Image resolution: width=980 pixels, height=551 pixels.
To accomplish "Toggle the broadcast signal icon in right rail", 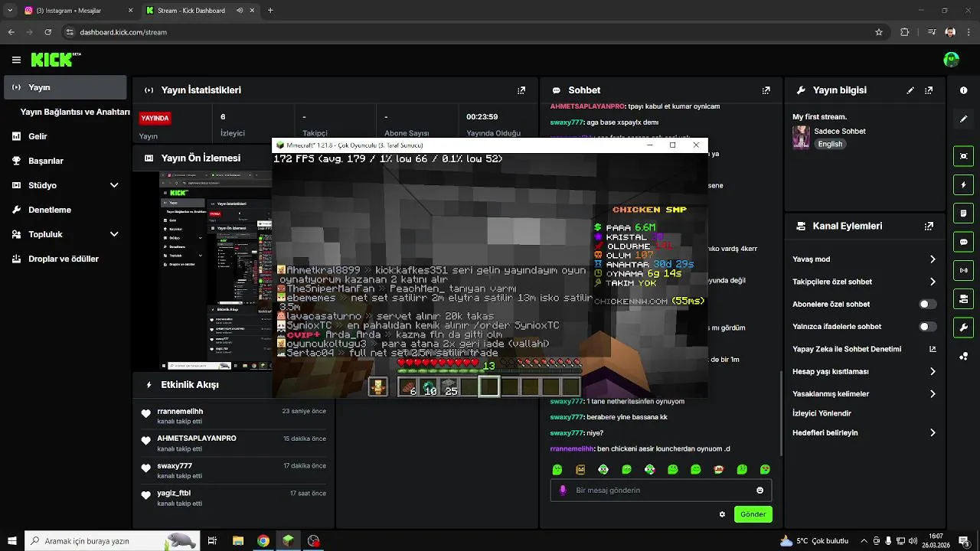I will pyautogui.click(x=963, y=270).
